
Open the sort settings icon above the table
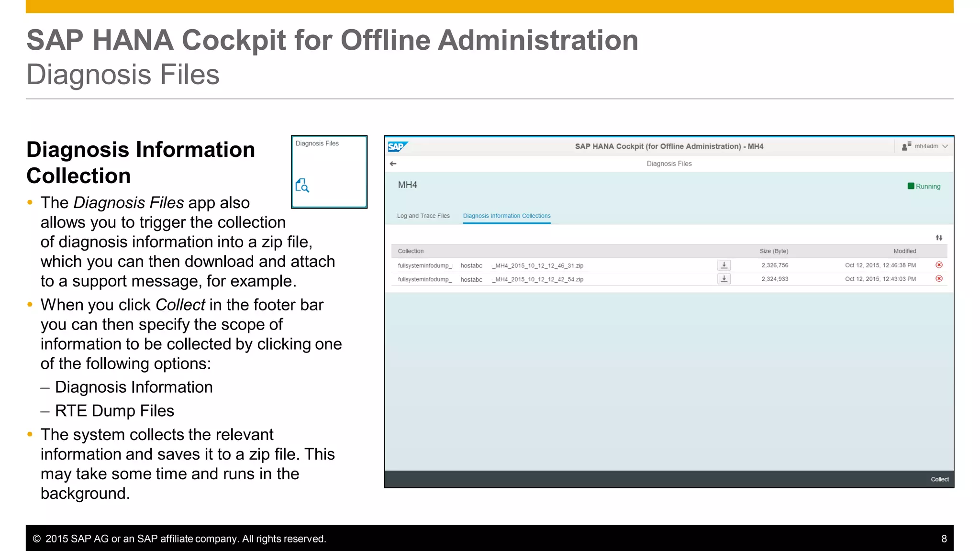(939, 238)
